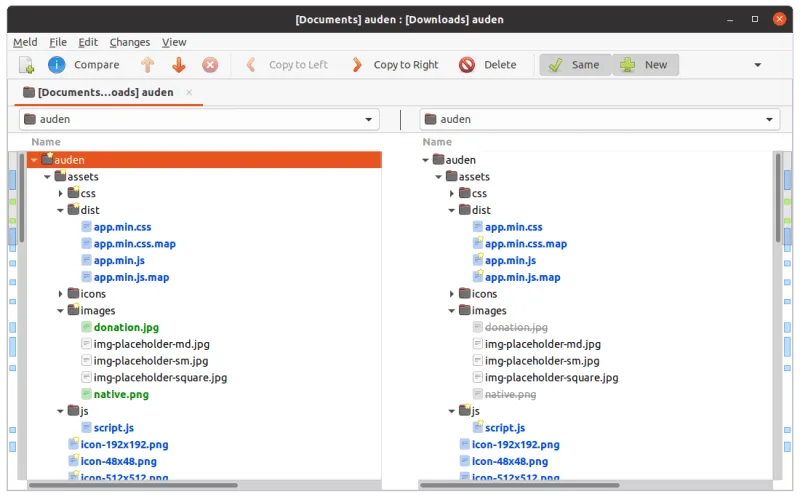Click the left pane vertical scrollbar

(x=21, y=199)
